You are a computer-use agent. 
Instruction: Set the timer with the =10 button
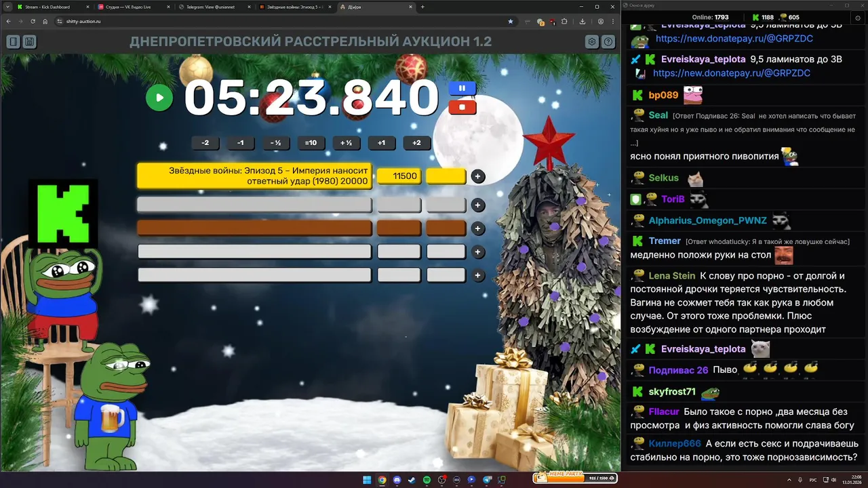coord(311,143)
